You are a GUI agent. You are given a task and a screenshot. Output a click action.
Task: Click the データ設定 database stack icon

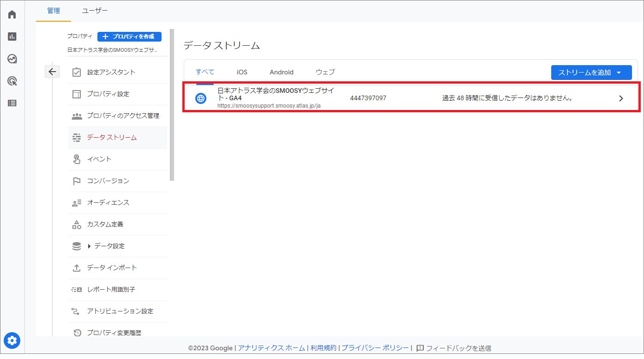coord(77,246)
